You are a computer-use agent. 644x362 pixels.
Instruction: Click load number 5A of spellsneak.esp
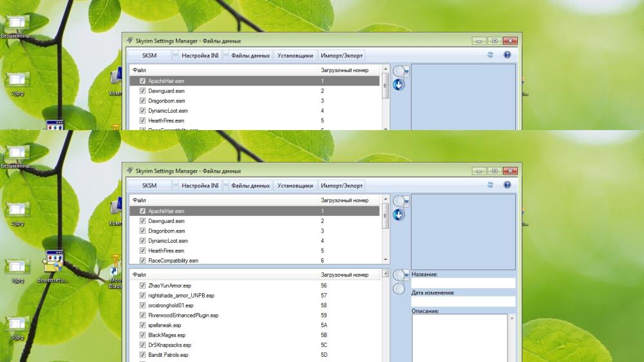324,325
